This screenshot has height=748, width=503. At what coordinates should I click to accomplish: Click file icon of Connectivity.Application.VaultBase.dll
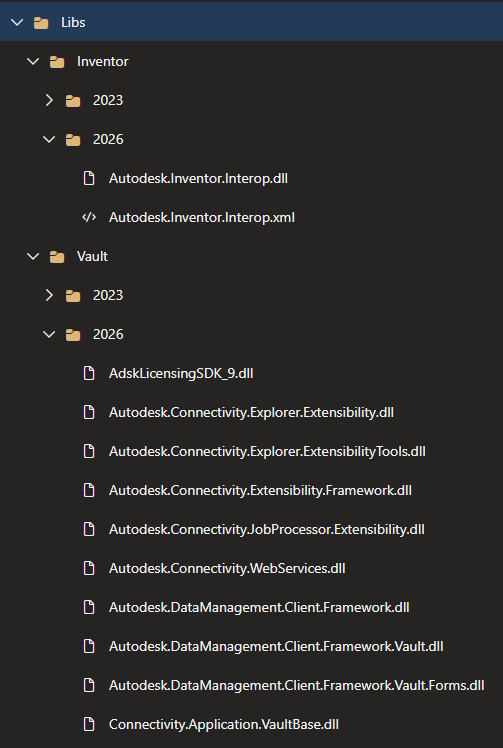(89, 724)
